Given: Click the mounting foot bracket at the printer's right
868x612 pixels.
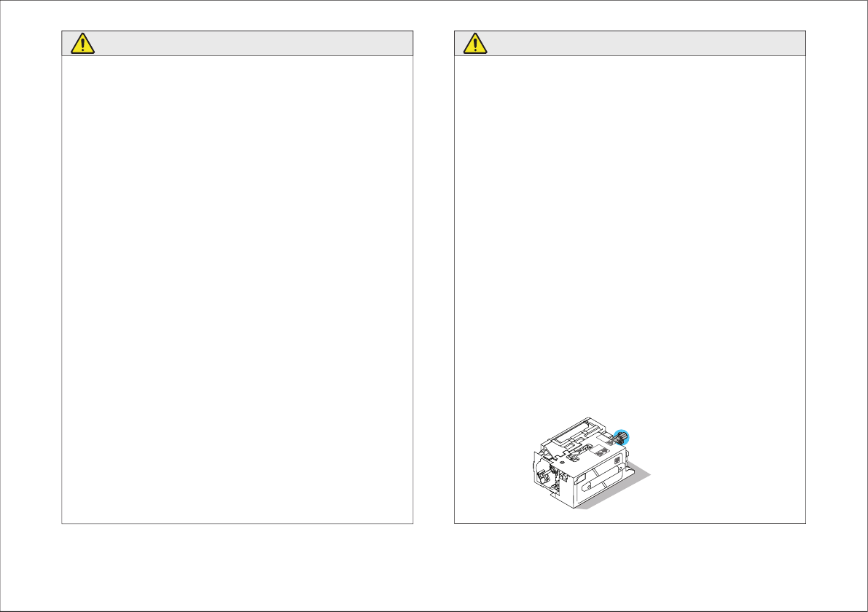Looking at the screenshot, I should coord(630,471).
